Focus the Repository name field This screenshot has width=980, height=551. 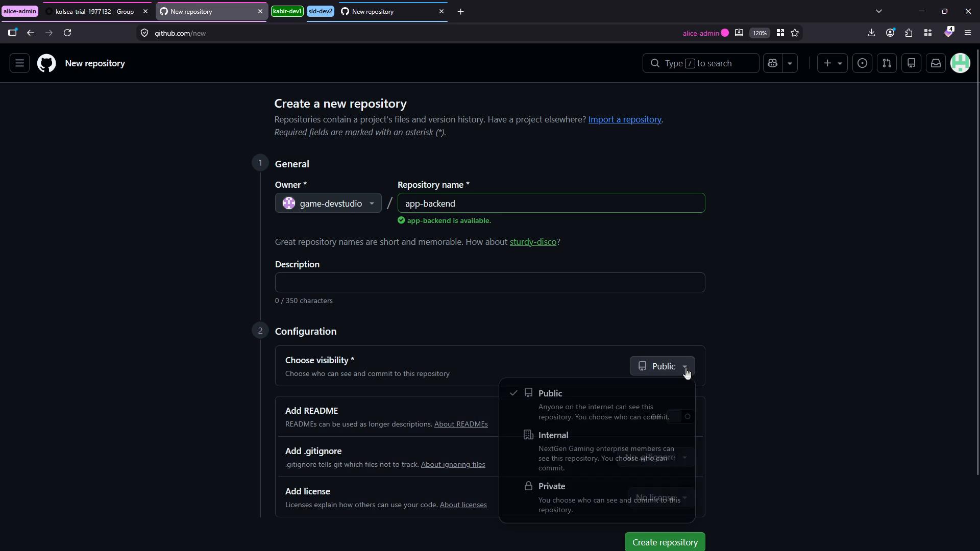[551, 203]
